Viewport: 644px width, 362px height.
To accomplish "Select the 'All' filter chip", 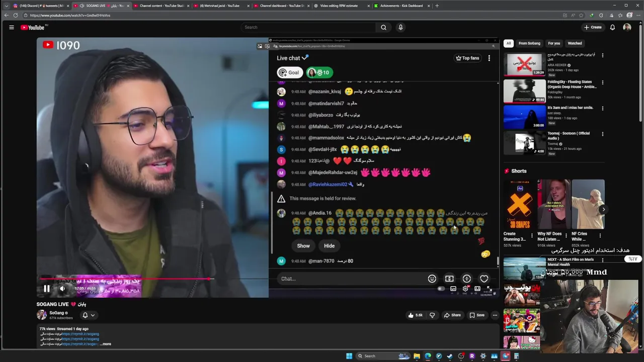I will tap(509, 43).
